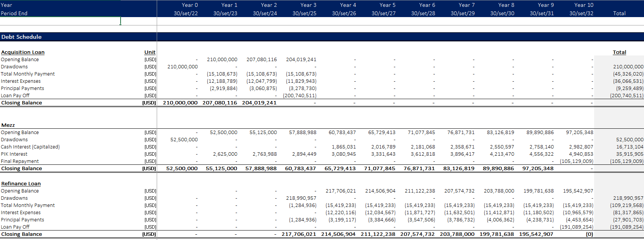Select the 'Mezz' section label
Screen dimensions: 644x240
8,125
